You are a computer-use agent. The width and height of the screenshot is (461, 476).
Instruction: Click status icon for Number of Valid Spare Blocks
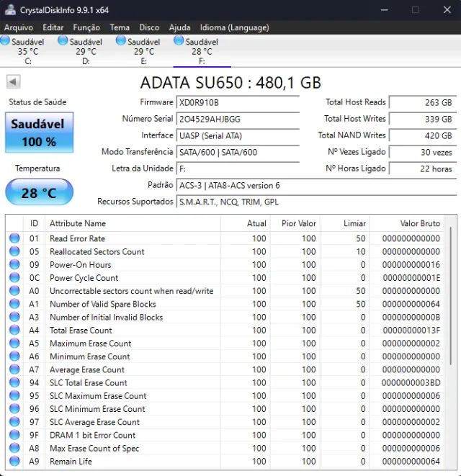[x=14, y=304]
